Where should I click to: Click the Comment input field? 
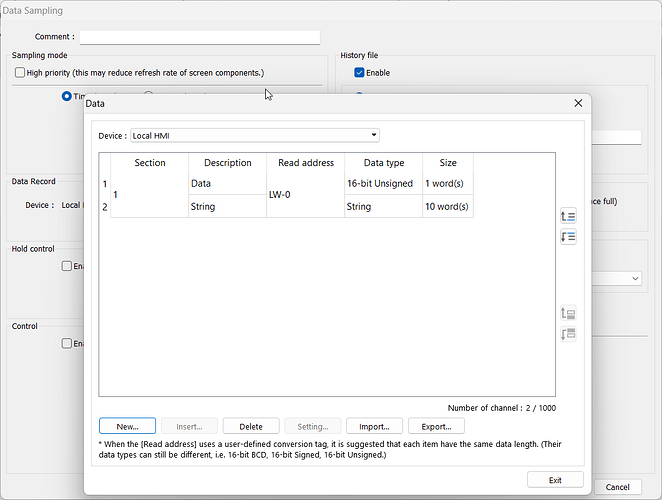[x=200, y=37]
